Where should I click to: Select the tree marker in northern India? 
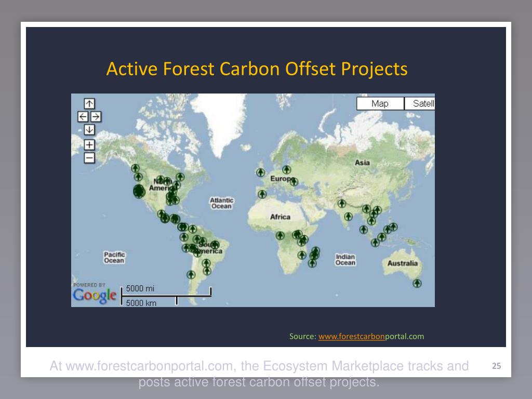point(342,204)
